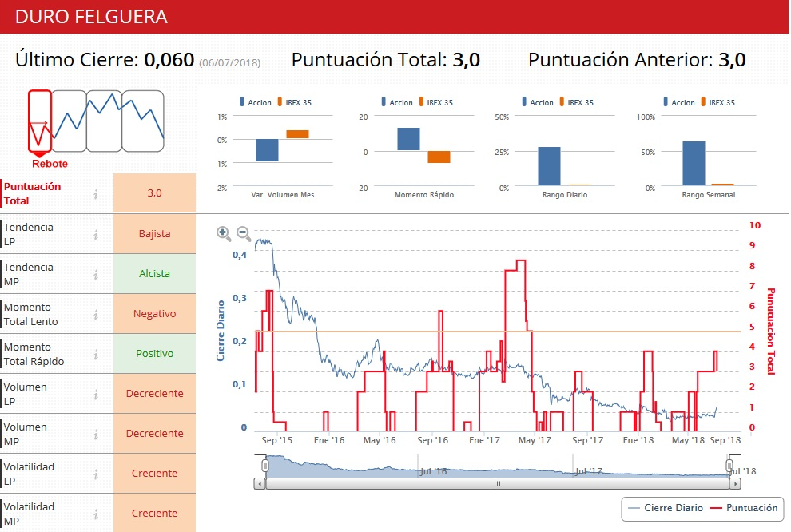
Task: Click the Cierre Diario axis title
Action: (221, 331)
